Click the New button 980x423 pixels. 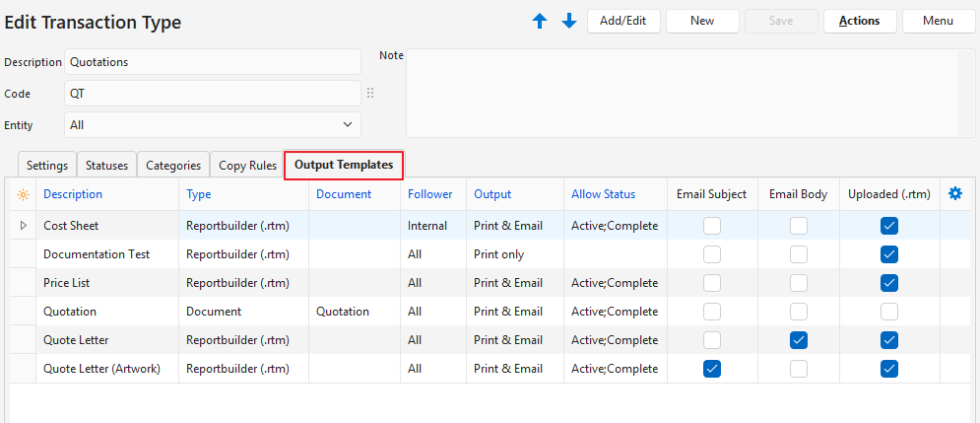point(702,21)
